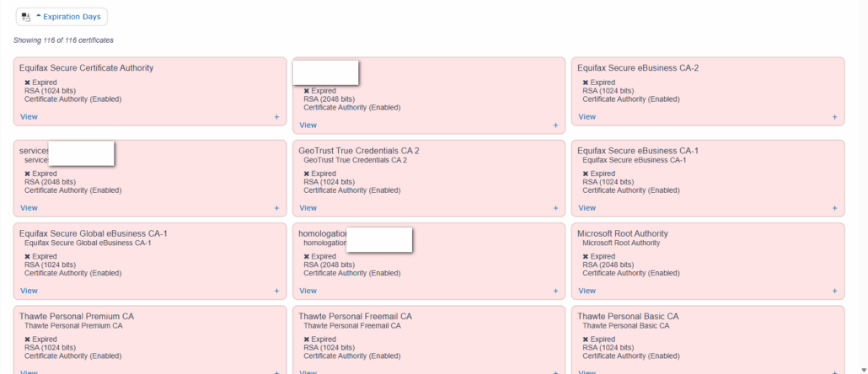The width and height of the screenshot is (868, 374).
Task: Click the GeoTrust True Credentials CA 2 heading
Action: pos(359,151)
